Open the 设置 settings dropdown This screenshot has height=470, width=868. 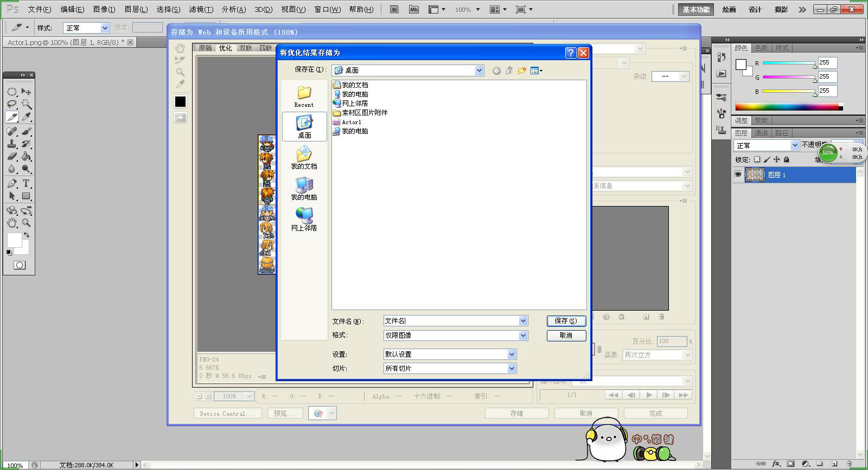coord(512,355)
